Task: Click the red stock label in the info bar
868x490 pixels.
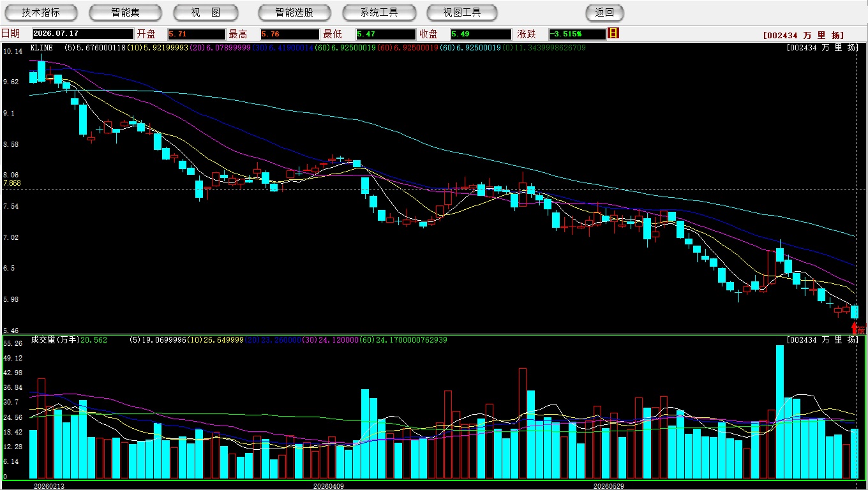Action: (804, 36)
